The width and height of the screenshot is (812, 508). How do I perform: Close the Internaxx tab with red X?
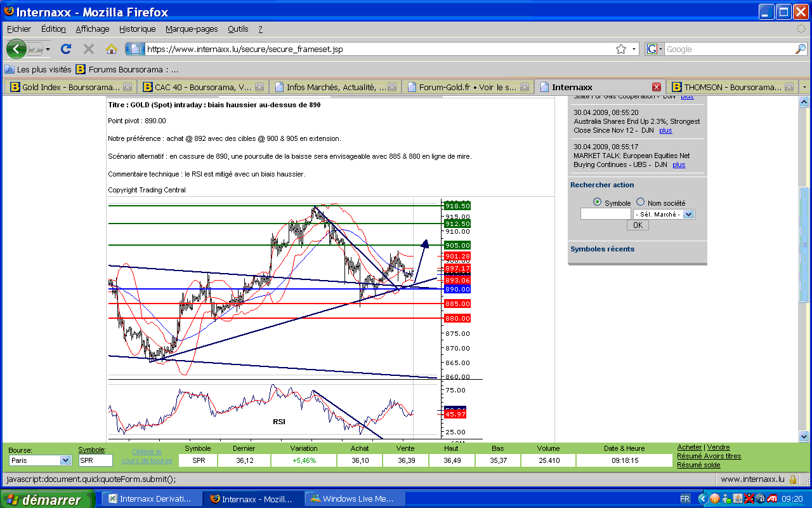(x=657, y=87)
